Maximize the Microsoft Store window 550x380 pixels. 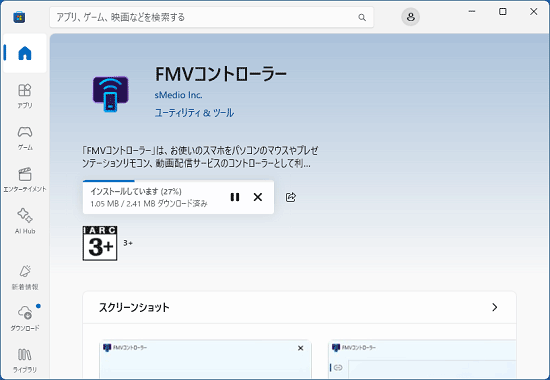[x=503, y=12]
